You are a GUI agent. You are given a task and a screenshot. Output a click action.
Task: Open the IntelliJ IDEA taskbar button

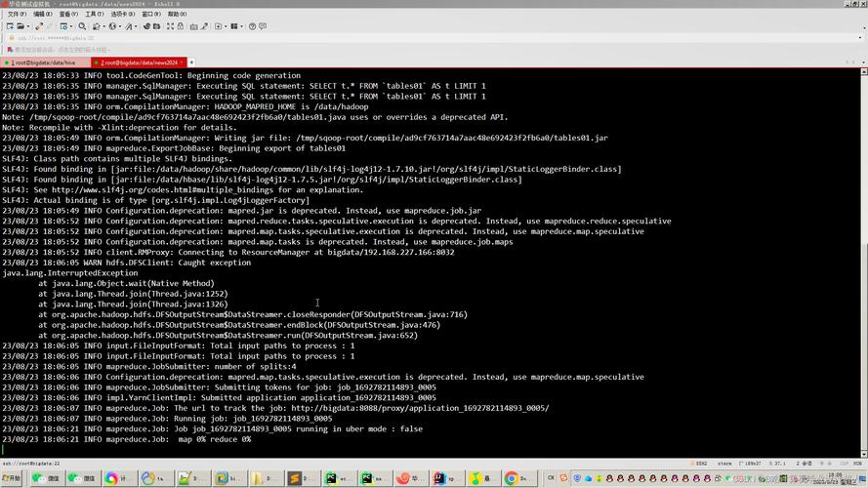tap(447, 478)
